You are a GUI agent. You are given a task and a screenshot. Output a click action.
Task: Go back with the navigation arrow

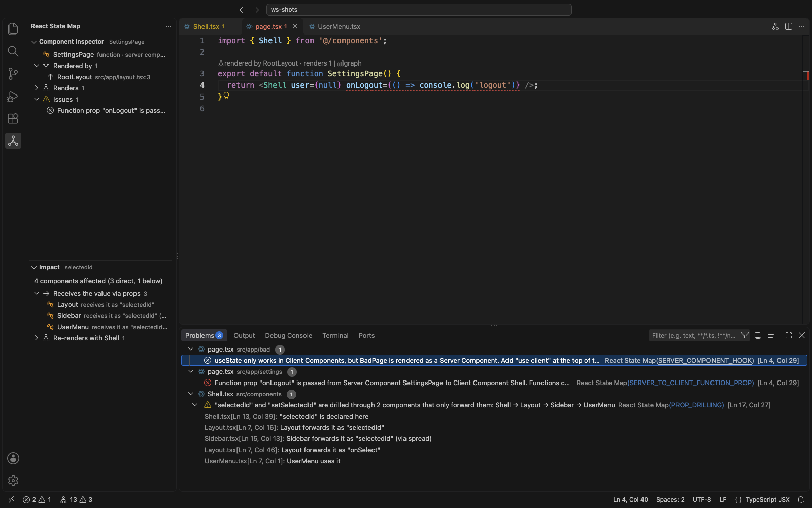(243, 10)
